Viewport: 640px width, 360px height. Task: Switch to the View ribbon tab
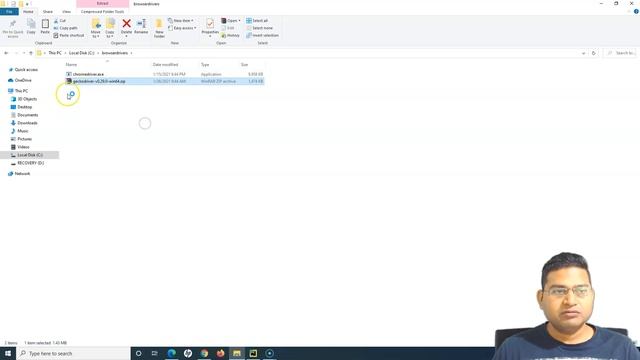point(66,11)
